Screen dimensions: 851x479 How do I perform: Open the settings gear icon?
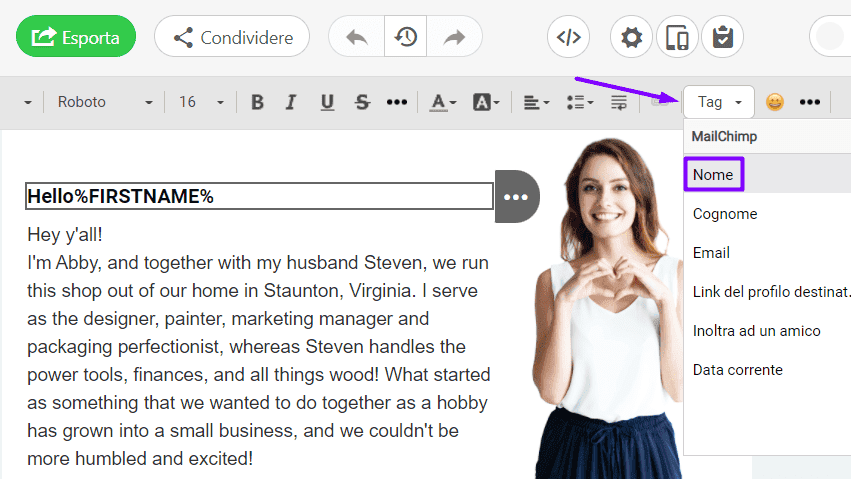(x=631, y=38)
